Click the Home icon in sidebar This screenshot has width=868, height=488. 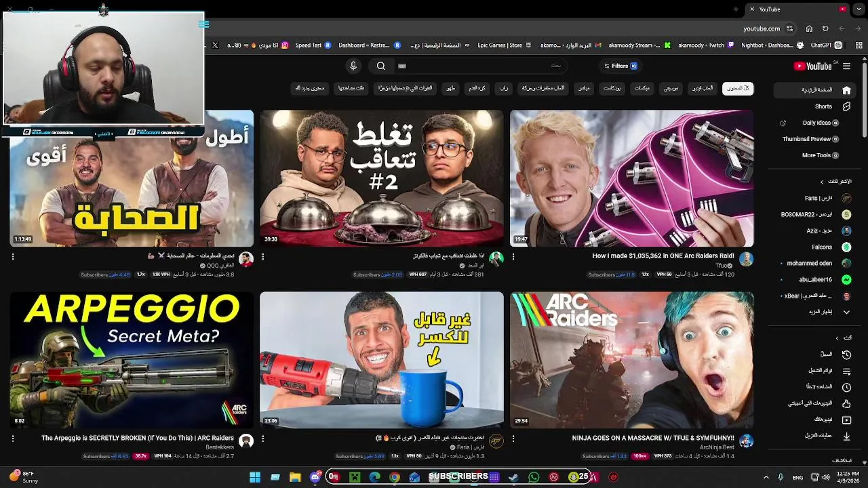pos(846,89)
